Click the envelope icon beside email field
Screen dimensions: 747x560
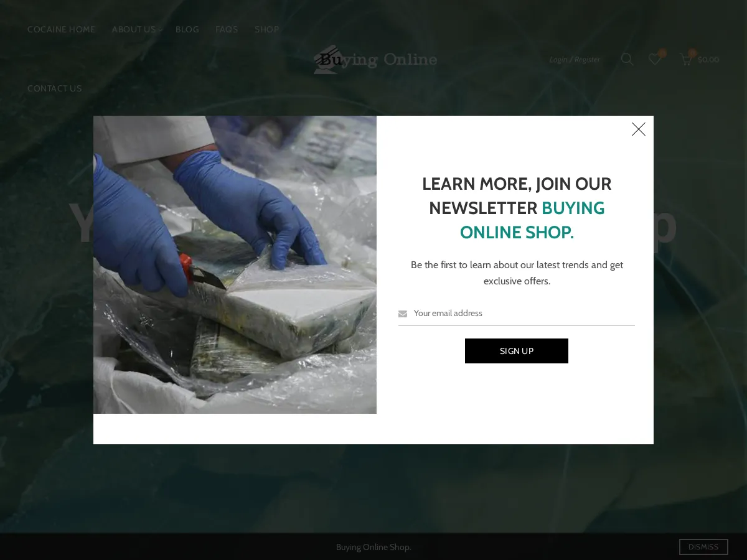(403, 314)
